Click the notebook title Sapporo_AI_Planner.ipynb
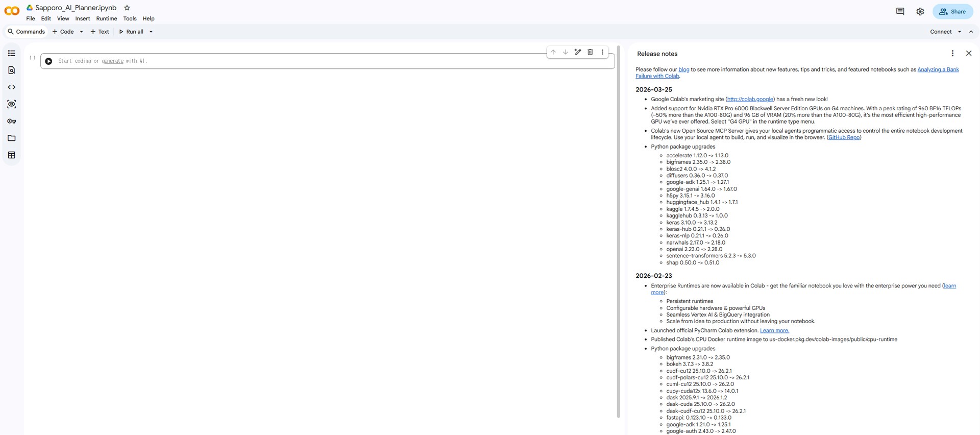 coord(76,8)
